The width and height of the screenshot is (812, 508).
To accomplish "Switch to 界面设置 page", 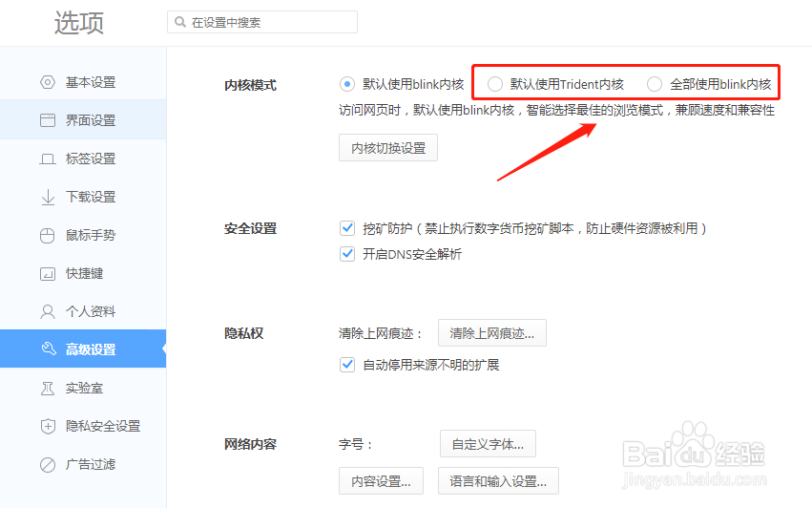I will pos(83,120).
